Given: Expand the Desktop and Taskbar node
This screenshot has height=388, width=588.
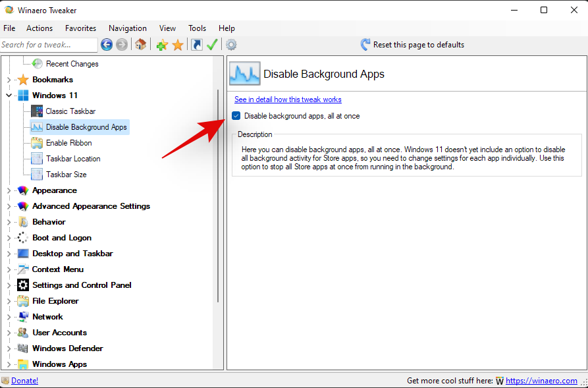Looking at the screenshot, I should pos(9,254).
